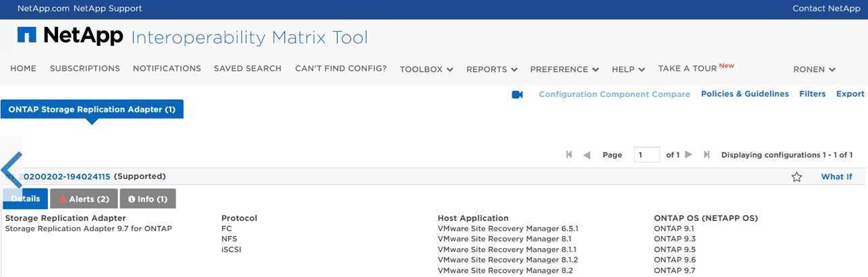Open NetApp Support link

107,9
